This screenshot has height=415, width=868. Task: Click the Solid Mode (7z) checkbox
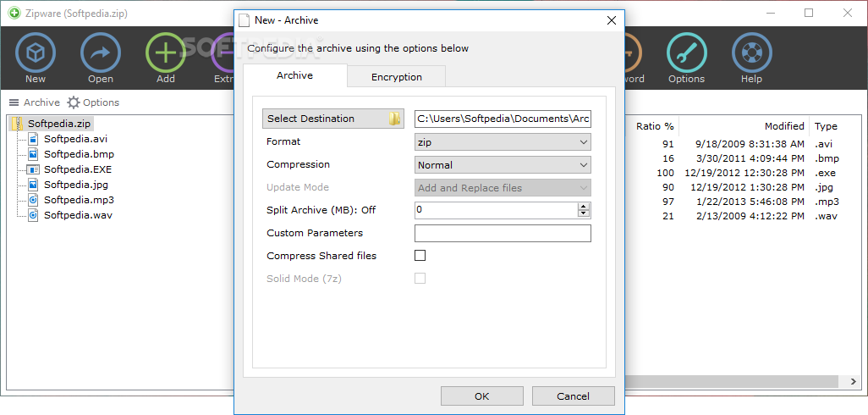point(420,278)
